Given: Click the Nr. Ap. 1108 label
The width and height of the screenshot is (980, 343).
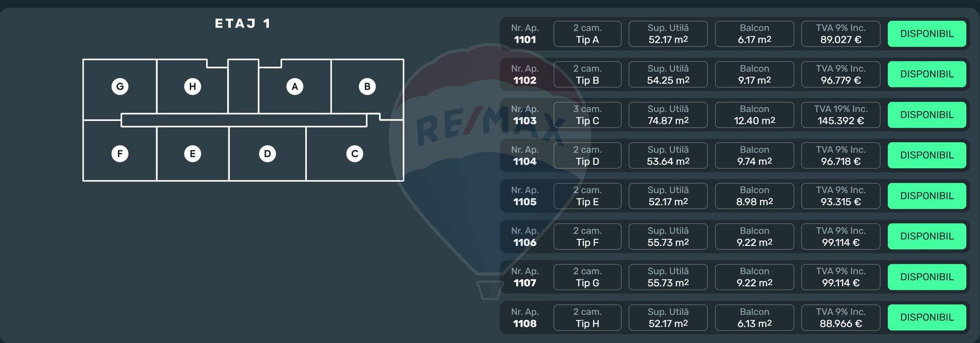Looking at the screenshot, I should (525, 317).
